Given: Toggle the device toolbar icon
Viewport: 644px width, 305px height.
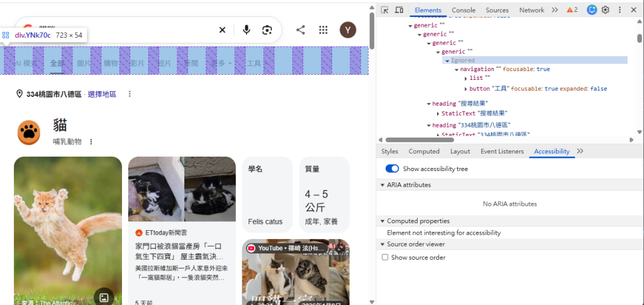Looking at the screenshot, I should click(x=399, y=10).
